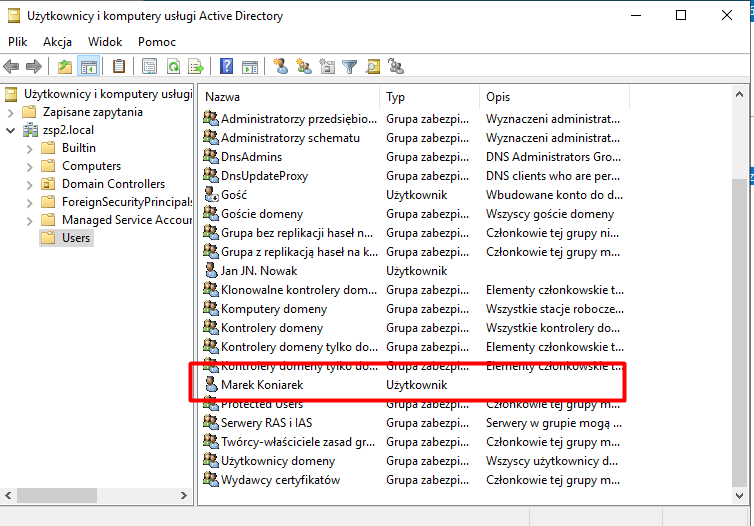Go up one level with folder-arrow icon
This screenshot has height=526, width=754.
click(x=64, y=66)
